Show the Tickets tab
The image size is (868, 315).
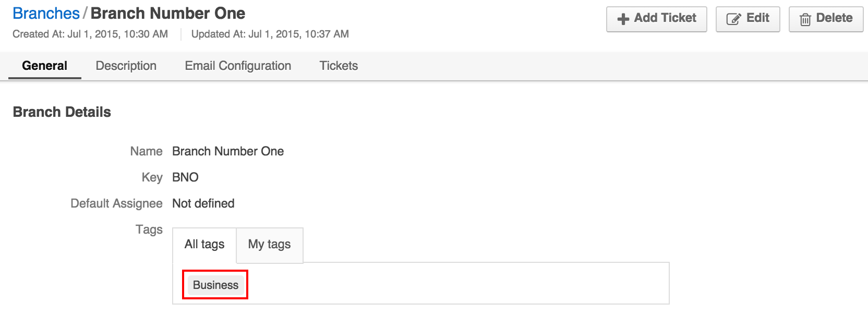pos(339,66)
